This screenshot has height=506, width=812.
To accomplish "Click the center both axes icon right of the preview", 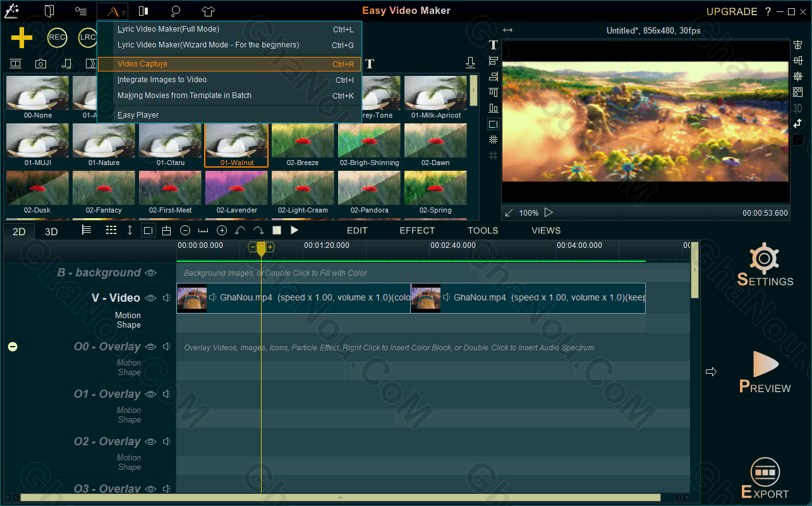I will coord(798,77).
